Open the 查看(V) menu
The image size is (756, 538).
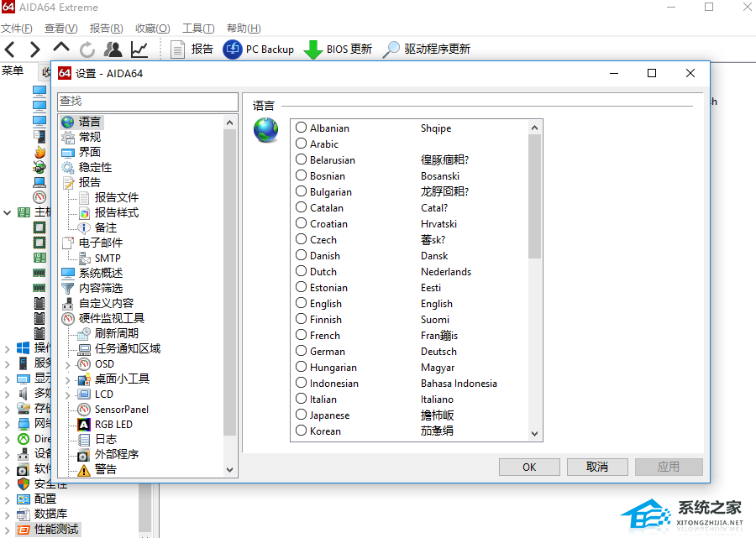click(x=60, y=29)
